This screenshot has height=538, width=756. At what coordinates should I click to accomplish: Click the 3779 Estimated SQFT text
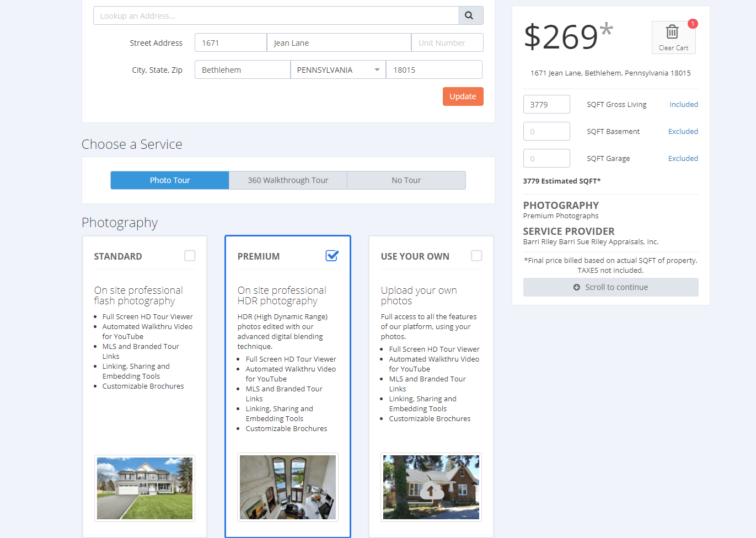tap(562, 181)
